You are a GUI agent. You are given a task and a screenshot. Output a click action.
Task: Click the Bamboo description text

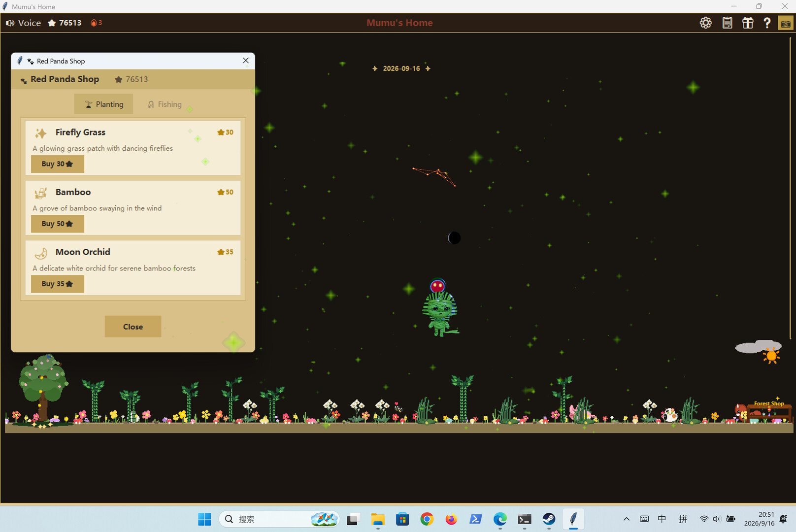tap(97, 208)
